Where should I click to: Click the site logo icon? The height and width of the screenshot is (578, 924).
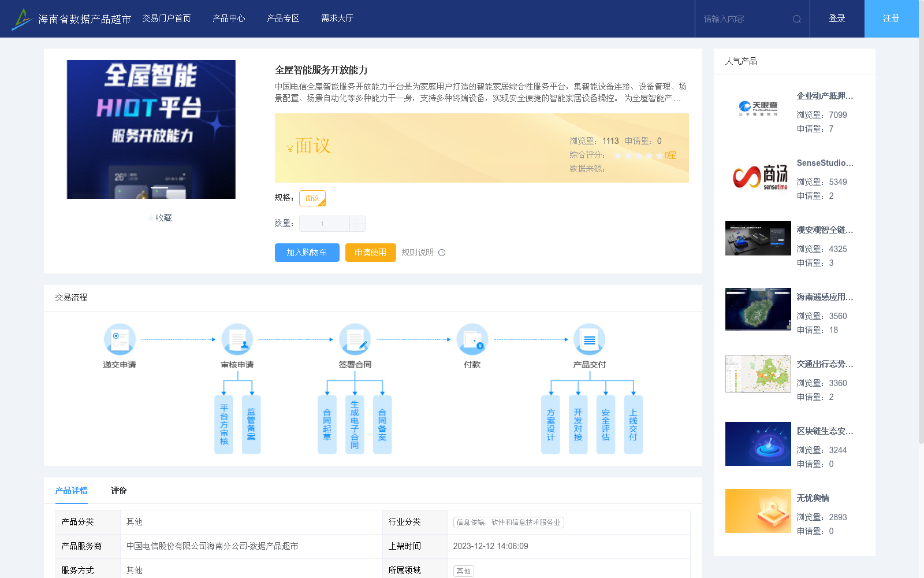click(22, 19)
